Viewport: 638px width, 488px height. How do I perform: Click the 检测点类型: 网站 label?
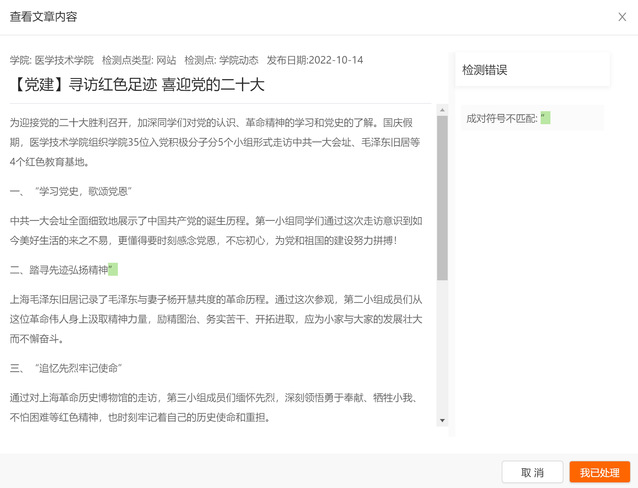[139, 60]
